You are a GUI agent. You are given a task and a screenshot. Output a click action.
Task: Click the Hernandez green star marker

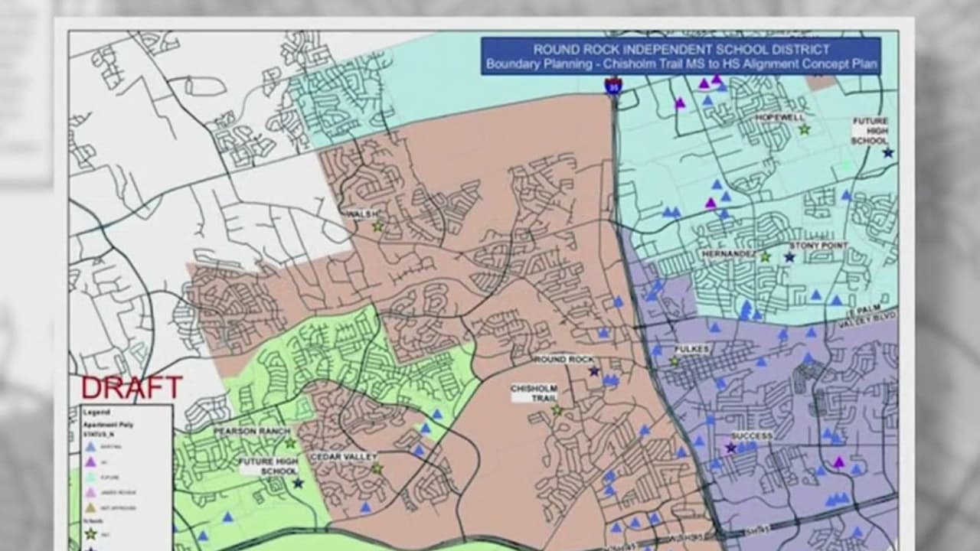click(x=765, y=257)
